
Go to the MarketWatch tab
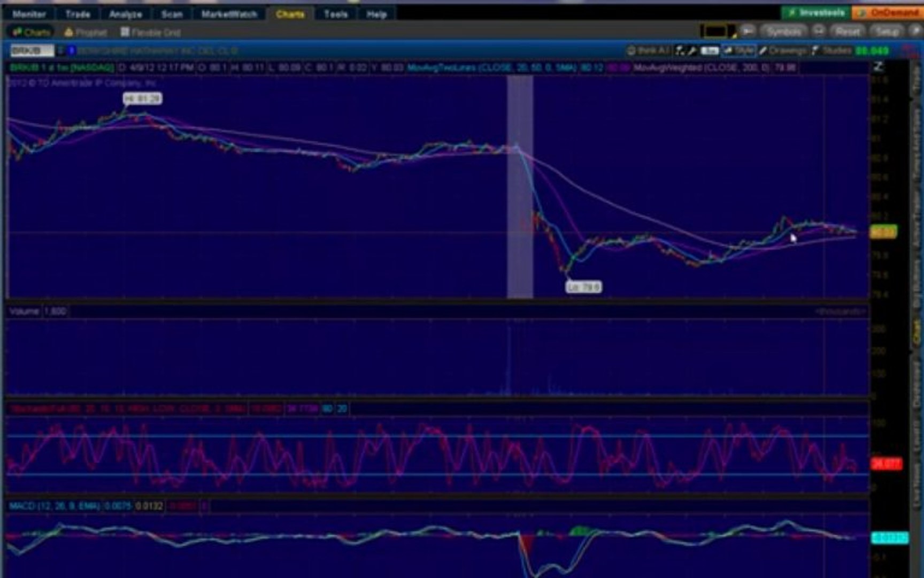[x=229, y=14]
